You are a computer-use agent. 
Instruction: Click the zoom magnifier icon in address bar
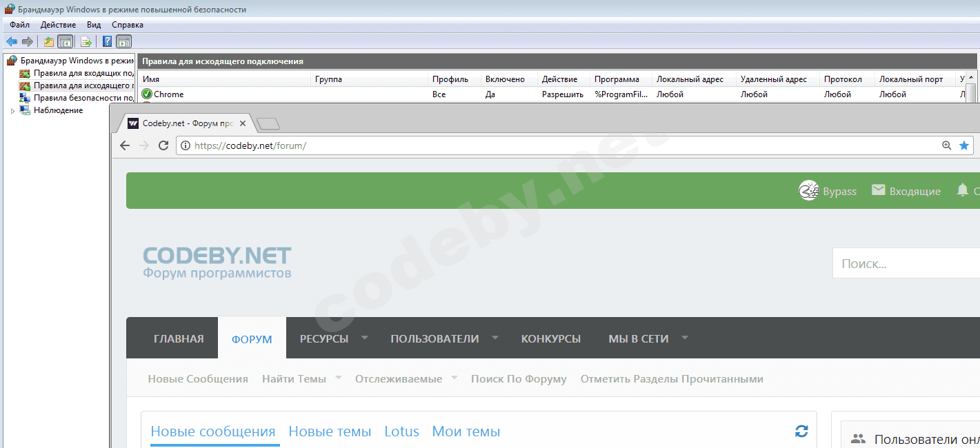(947, 145)
